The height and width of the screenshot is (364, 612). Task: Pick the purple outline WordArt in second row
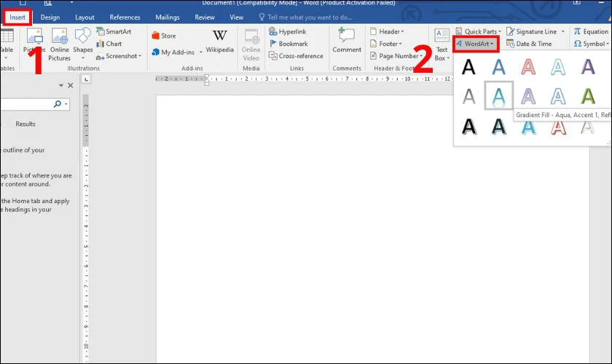[x=528, y=96]
